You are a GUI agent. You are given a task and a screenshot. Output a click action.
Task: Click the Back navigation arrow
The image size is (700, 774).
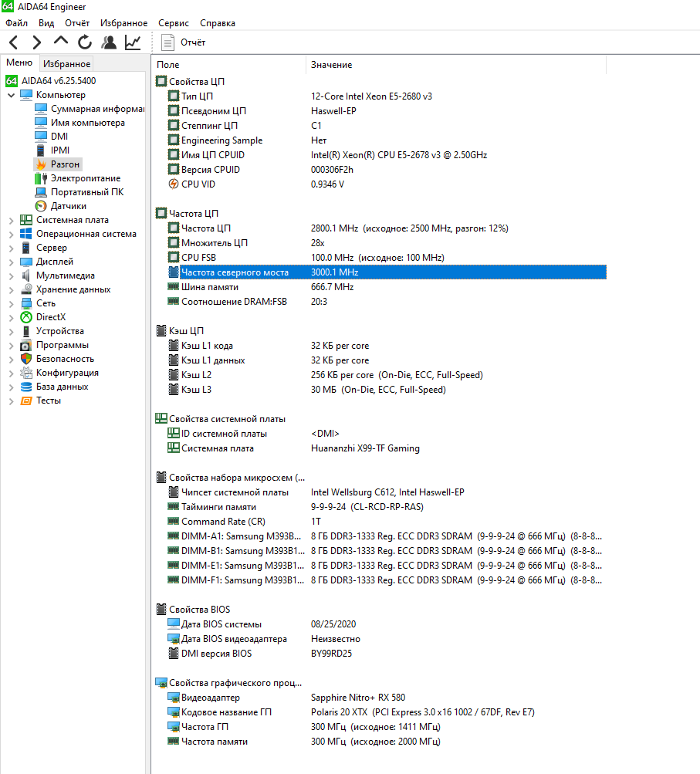pyautogui.click(x=14, y=42)
